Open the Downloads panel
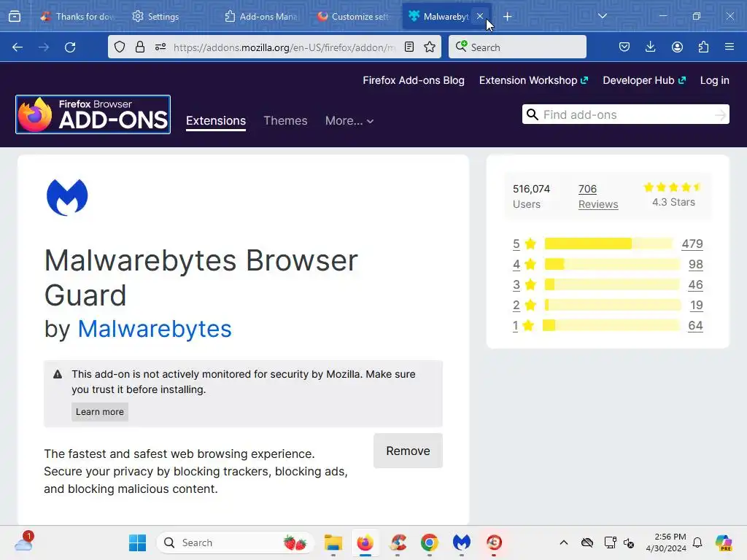Image resolution: width=747 pixels, height=560 pixels. [x=650, y=47]
